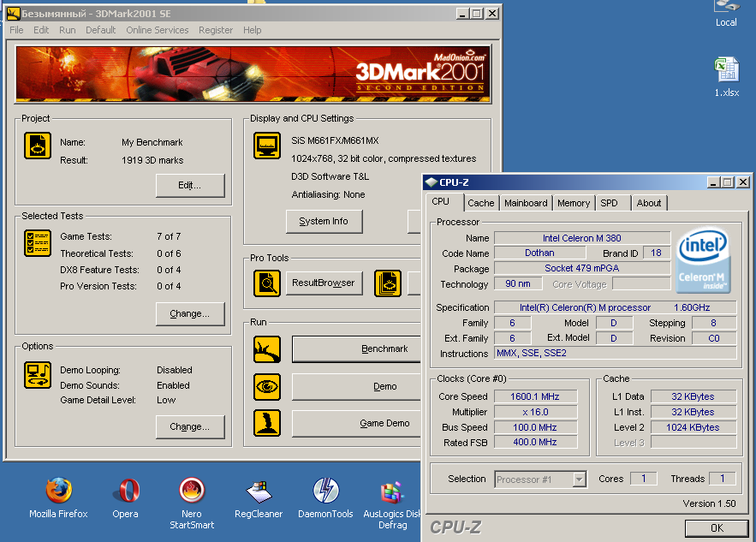The image size is (756, 542).
Task: Open the 1.xlsx desktop file
Action: point(727,77)
